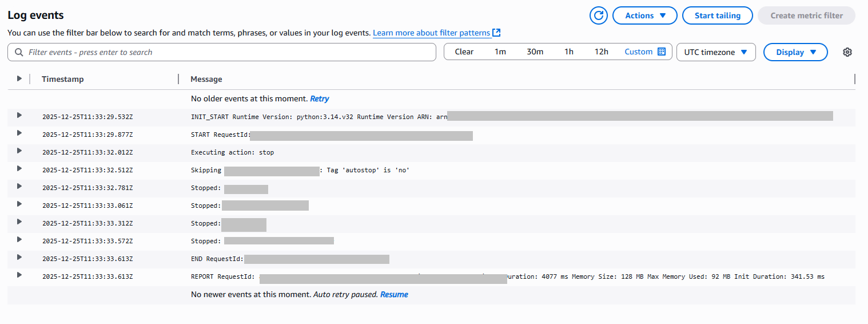Expand the Stopped row at 11:33:33.572Z
This screenshot has height=324, width=868.
point(19,239)
